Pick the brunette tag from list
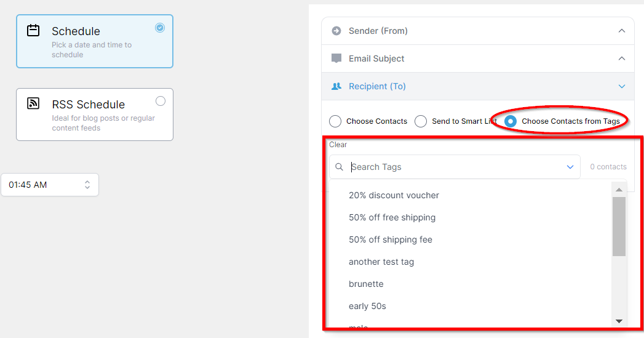This screenshot has width=644, height=338. [x=366, y=284]
